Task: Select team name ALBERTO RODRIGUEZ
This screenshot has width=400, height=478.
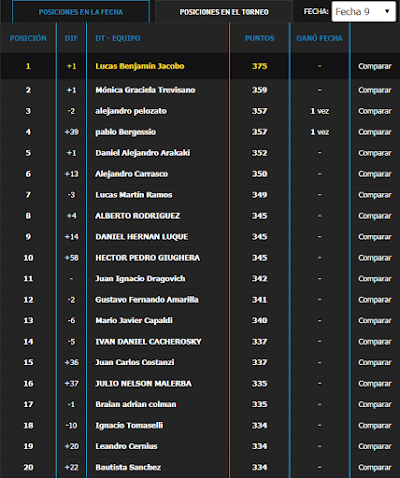Action: click(137, 216)
